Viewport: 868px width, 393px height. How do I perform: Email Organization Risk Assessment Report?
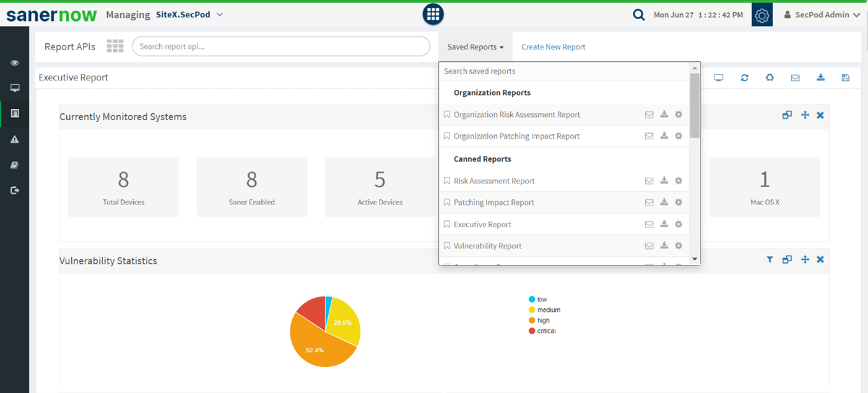[649, 115]
